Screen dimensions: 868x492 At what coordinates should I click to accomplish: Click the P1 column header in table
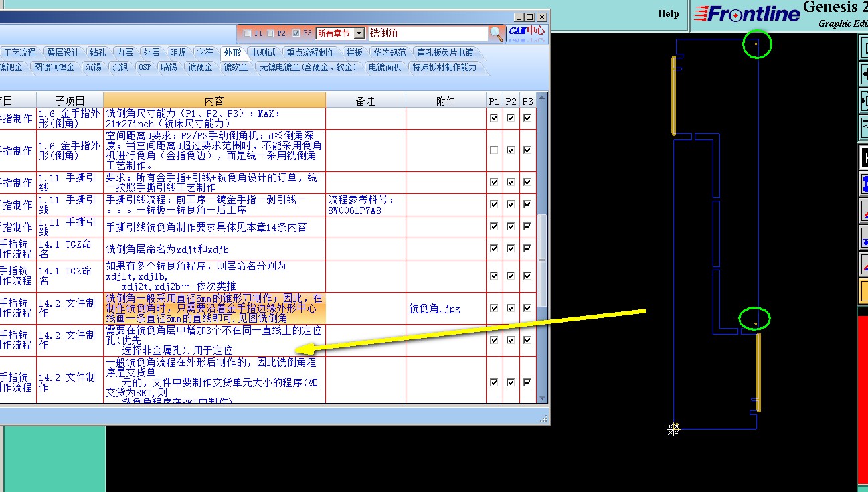click(x=494, y=100)
